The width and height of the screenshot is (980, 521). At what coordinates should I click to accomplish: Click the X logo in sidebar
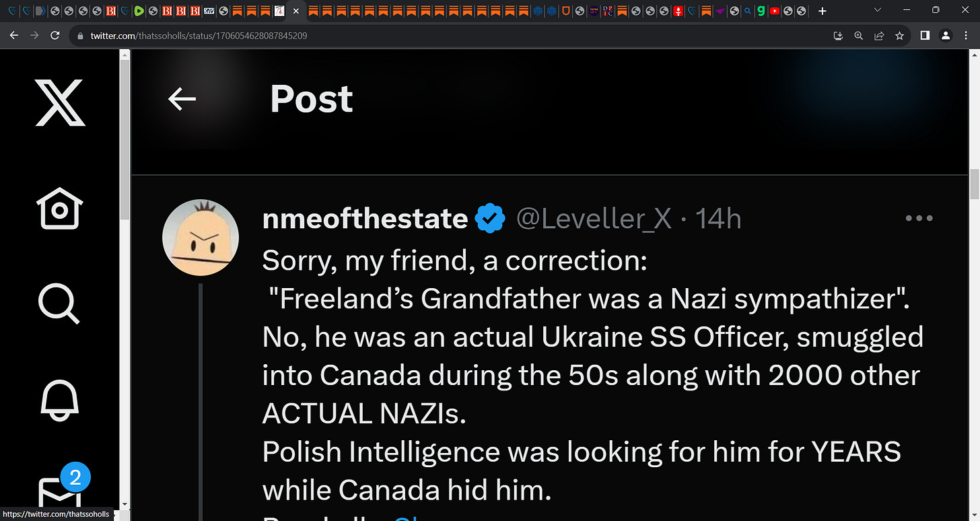tap(60, 102)
